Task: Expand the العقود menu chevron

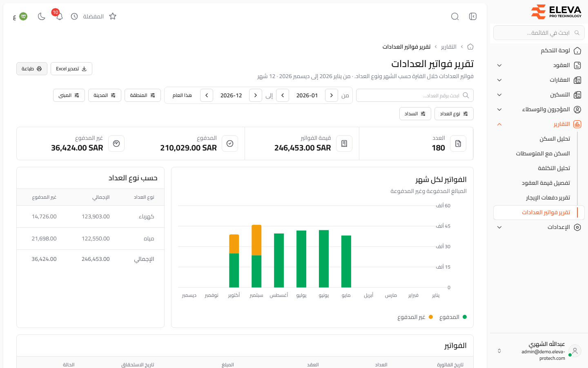Action: 499,65
